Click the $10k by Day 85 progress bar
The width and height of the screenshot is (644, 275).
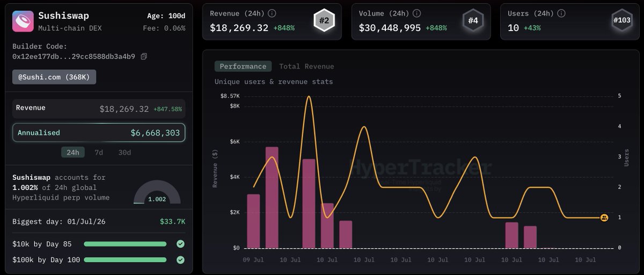click(x=125, y=244)
